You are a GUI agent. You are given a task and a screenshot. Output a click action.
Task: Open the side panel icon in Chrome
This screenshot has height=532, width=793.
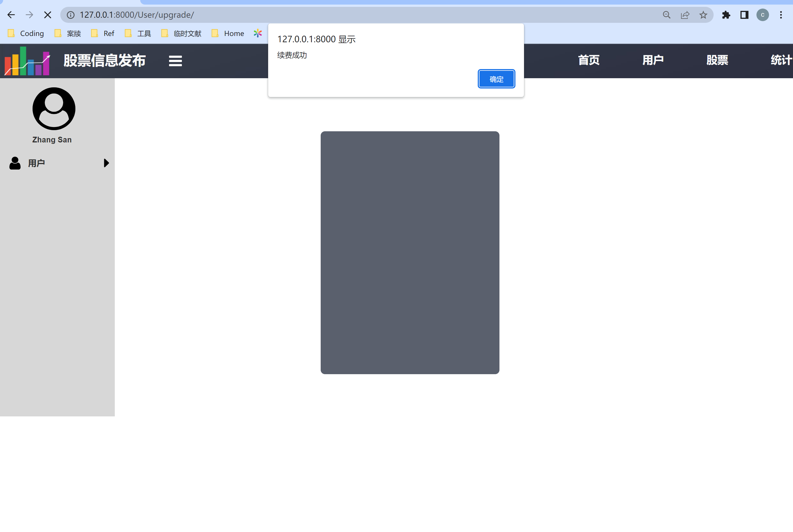[744, 15]
